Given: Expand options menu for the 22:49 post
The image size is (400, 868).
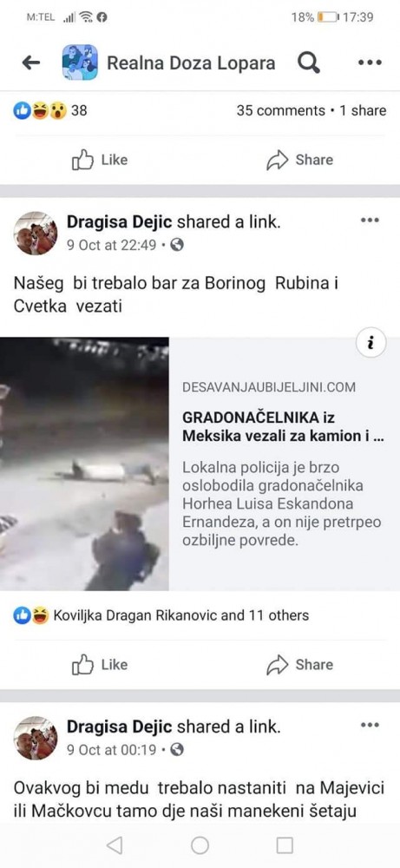Looking at the screenshot, I should [x=370, y=220].
